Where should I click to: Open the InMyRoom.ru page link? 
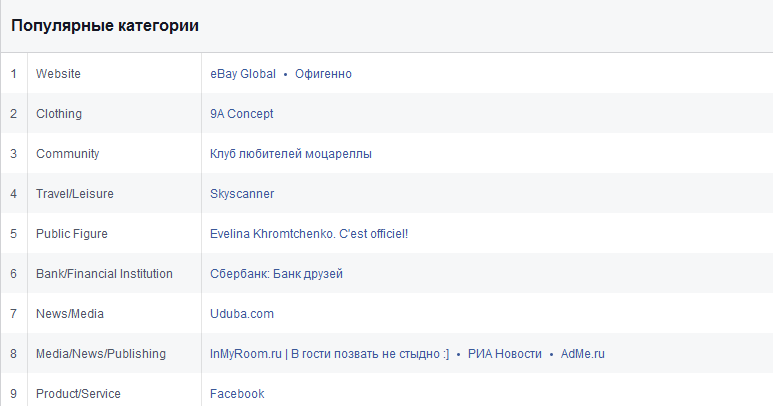point(329,354)
